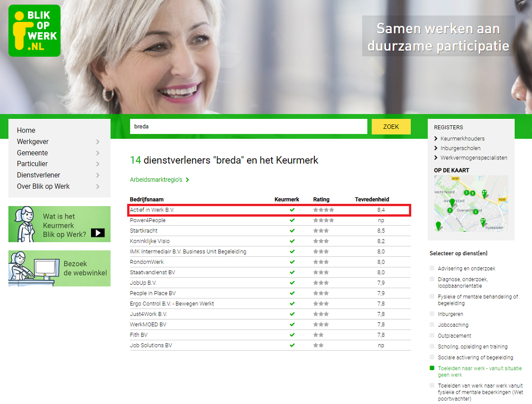Open the Startkracht company link
The height and width of the screenshot is (404, 532).
pyautogui.click(x=143, y=231)
